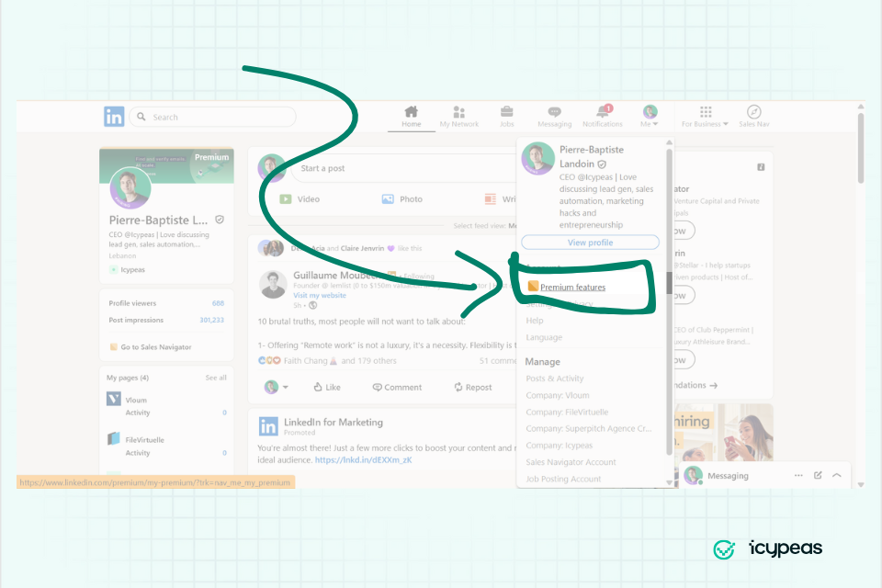Open the Notifications bell icon
Image resolution: width=882 pixels, height=588 pixels.
click(x=603, y=111)
